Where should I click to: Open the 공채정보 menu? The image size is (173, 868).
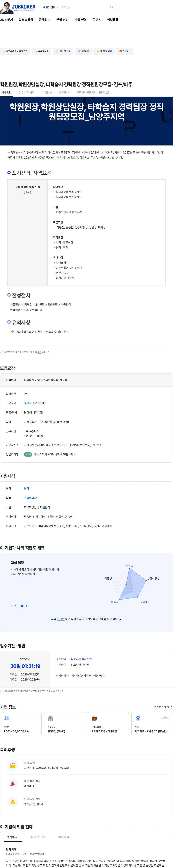(x=45, y=20)
